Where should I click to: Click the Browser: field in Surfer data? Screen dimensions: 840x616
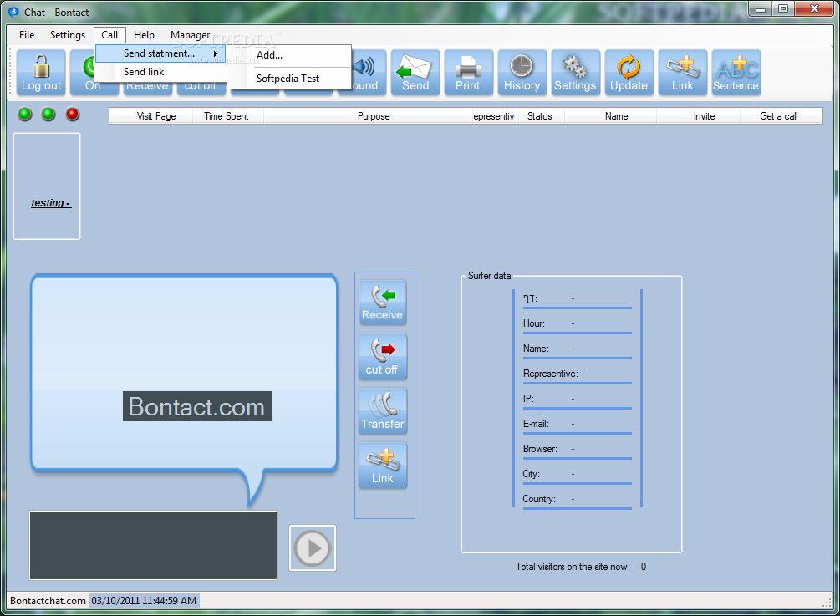pyautogui.click(x=578, y=449)
